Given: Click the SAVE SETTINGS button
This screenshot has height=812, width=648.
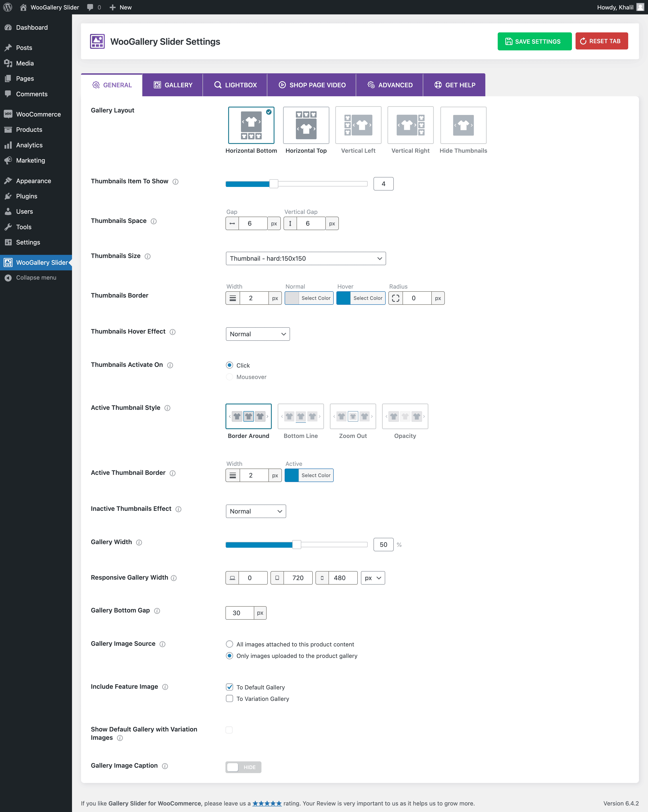Looking at the screenshot, I should [x=534, y=41].
